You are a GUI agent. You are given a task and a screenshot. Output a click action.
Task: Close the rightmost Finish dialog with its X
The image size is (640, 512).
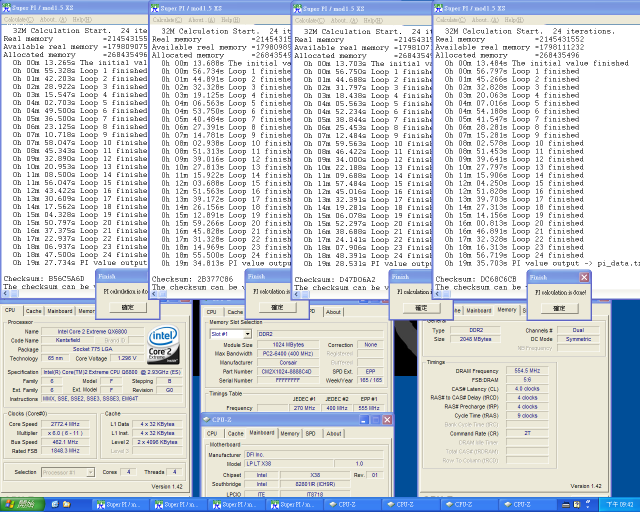coord(584,277)
